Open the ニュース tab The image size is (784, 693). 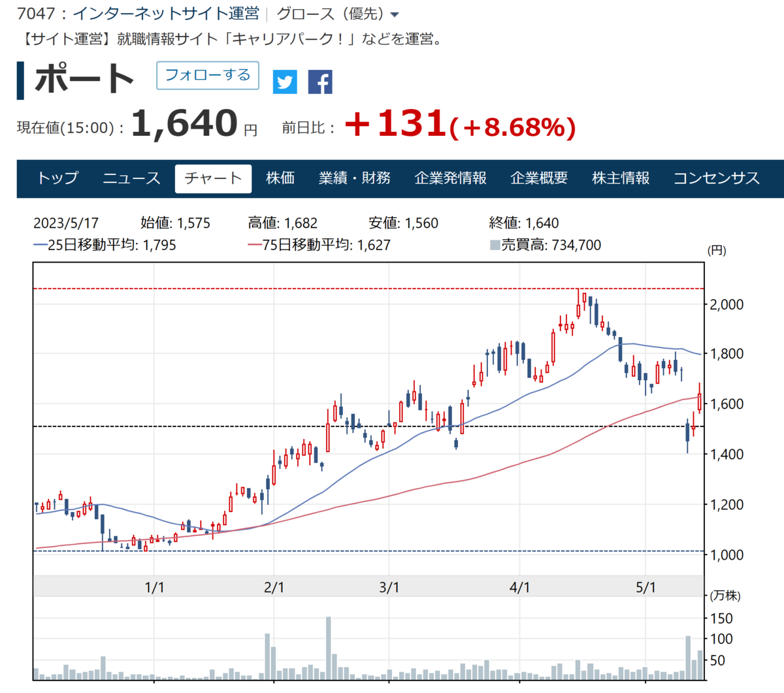click(x=132, y=178)
